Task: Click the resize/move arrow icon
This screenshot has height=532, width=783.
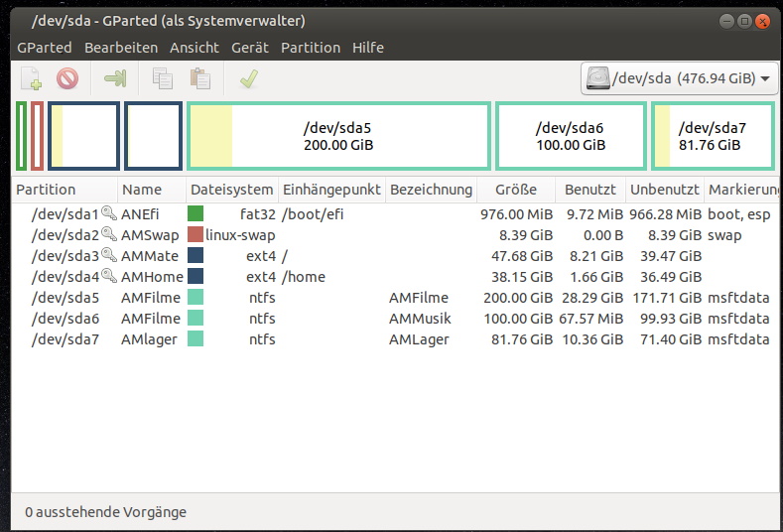Action: coord(115,78)
